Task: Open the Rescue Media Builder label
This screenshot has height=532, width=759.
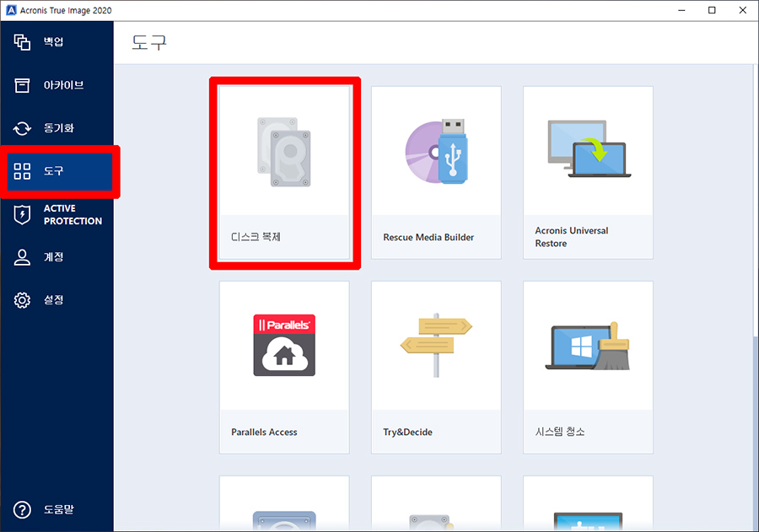Action: tap(428, 237)
